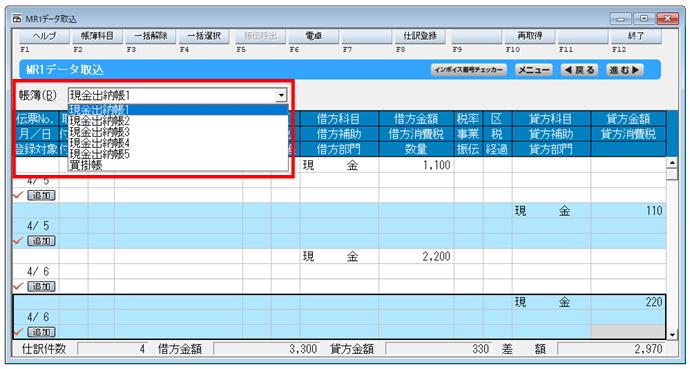Open the インボイス番号チェッカー

pos(469,70)
